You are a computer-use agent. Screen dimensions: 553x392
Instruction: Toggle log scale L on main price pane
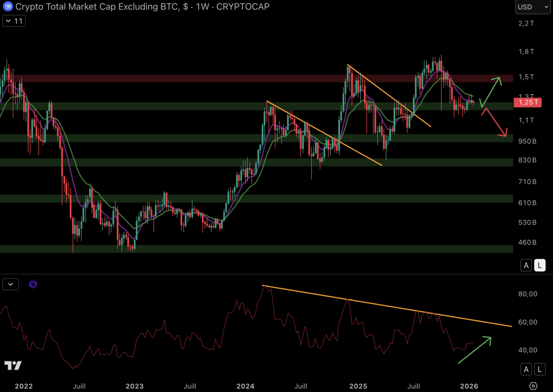tap(540, 265)
